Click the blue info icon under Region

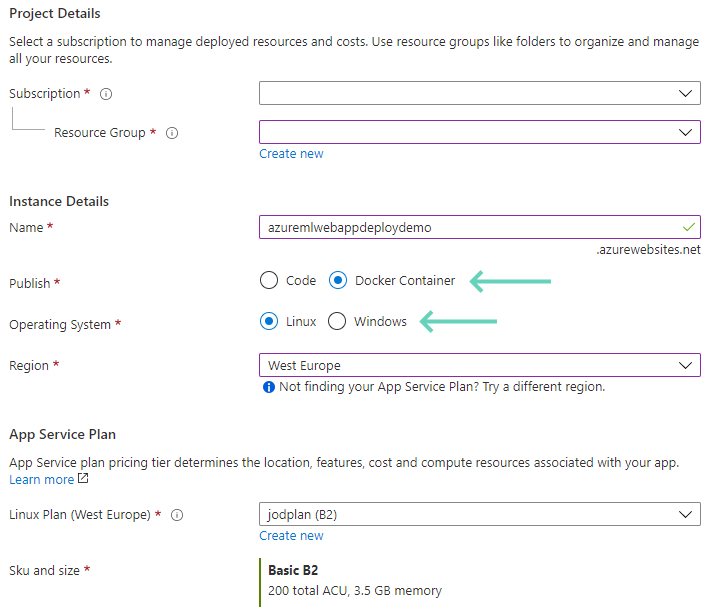click(268, 387)
